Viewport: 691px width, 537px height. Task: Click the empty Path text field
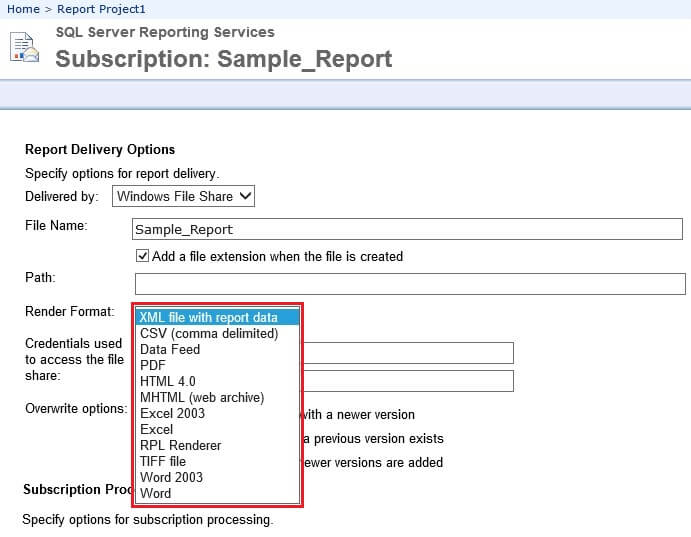pos(409,283)
